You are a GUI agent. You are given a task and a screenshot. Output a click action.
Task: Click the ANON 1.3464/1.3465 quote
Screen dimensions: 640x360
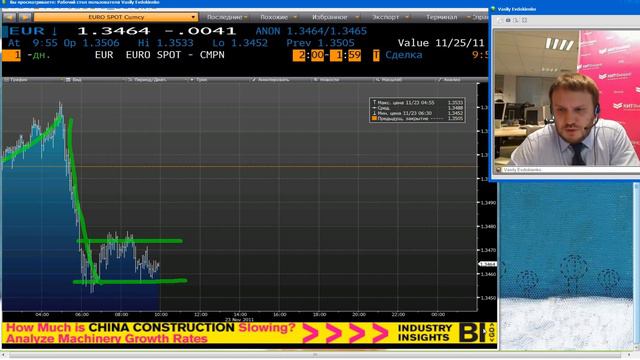pos(311,31)
